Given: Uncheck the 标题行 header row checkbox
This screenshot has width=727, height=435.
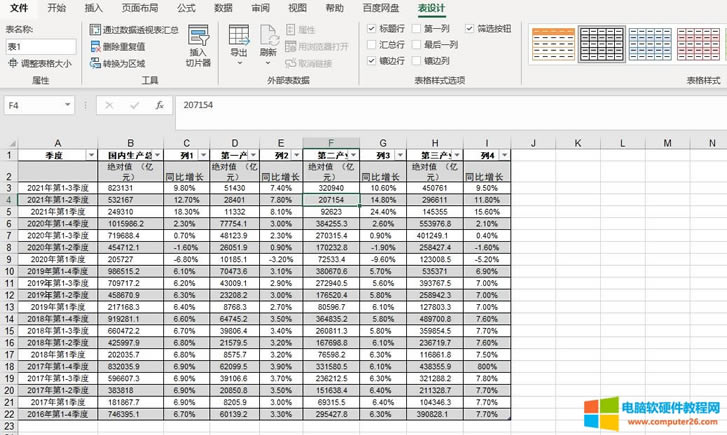Looking at the screenshot, I should [x=373, y=29].
